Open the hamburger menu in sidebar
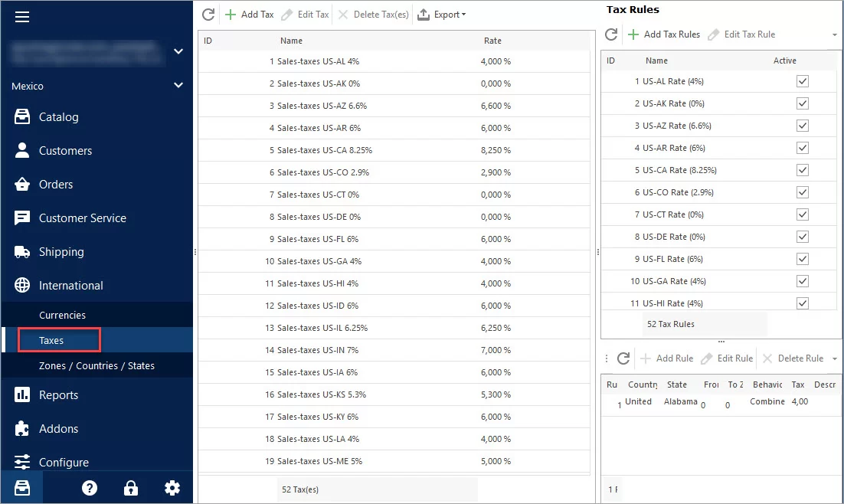Viewport: 844px width, 504px height. coord(22,17)
